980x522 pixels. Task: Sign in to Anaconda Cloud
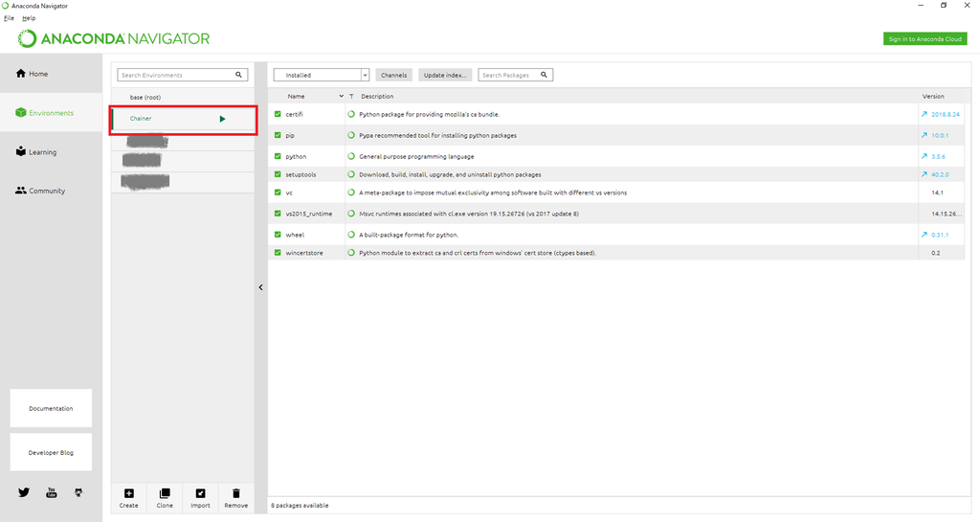pyautogui.click(x=925, y=38)
